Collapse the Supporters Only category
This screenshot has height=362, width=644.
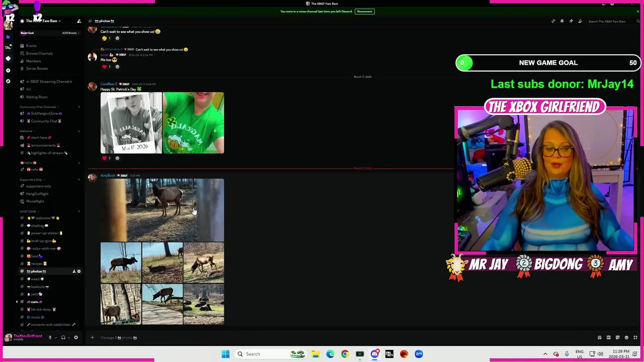pyautogui.click(x=31, y=179)
